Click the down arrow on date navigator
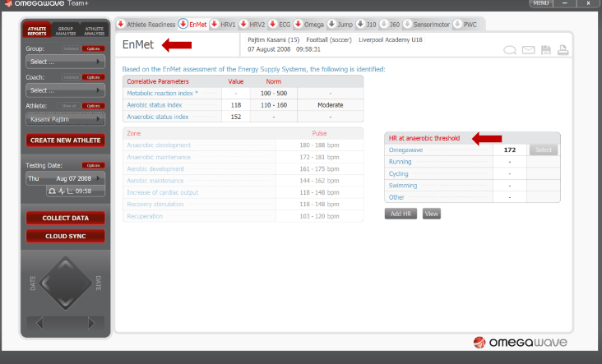The height and width of the screenshot is (364, 602). click(x=65, y=303)
